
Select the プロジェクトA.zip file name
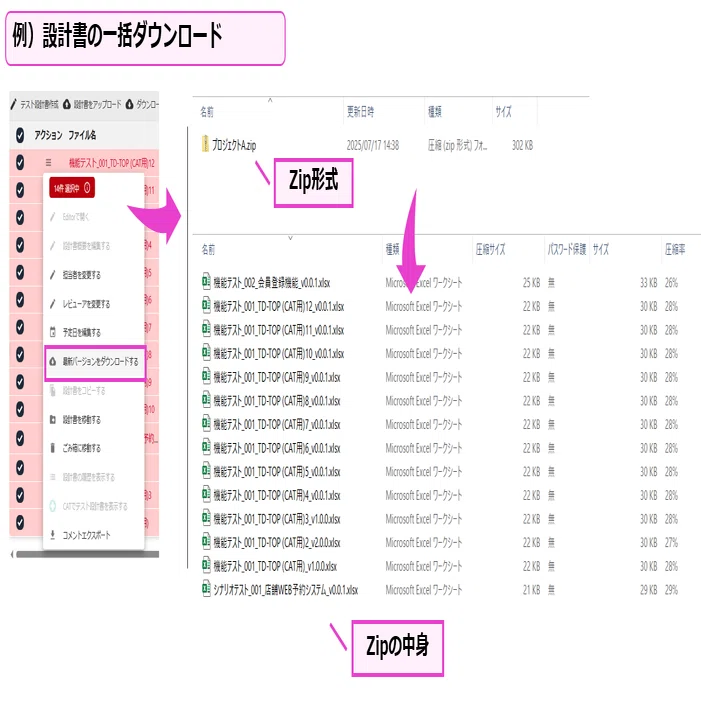[x=234, y=145]
